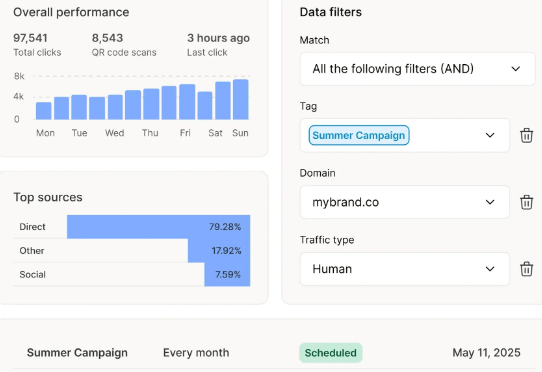Screen dimensions: 542x372
Task: Click the 'Overall performance' heading
Action: [71, 12]
